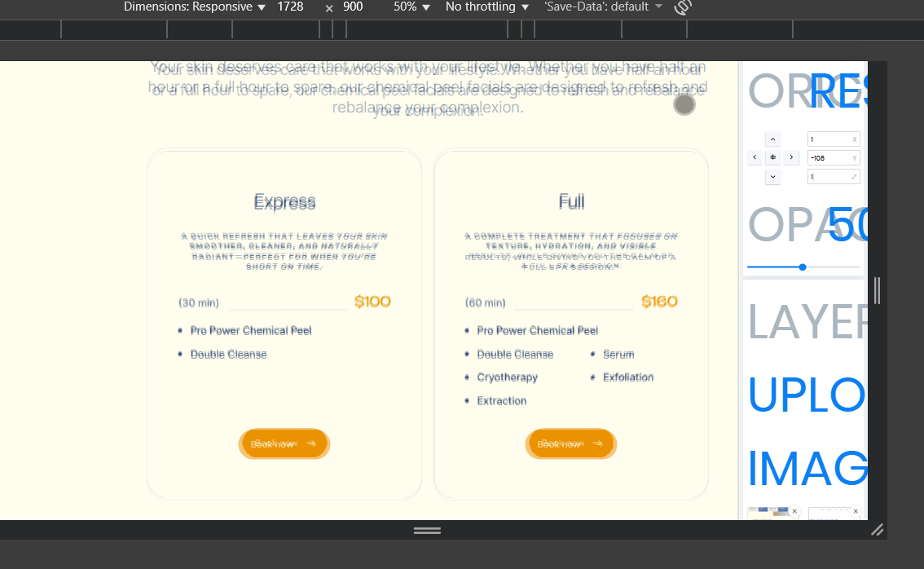Click the viewport width field 1728
Image resolution: width=924 pixels, height=569 pixels.
tap(291, 7)
